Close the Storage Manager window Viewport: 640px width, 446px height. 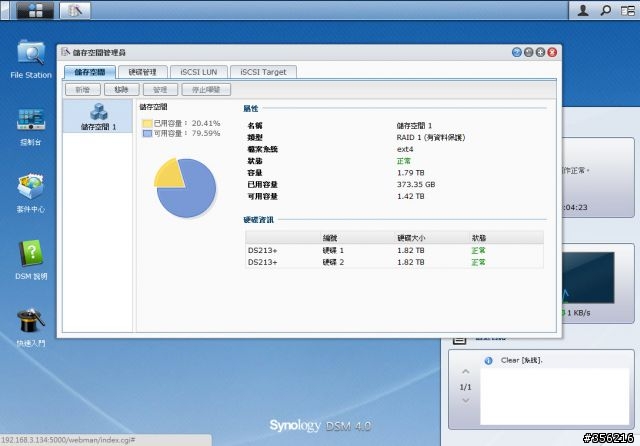tap(552, 52)
